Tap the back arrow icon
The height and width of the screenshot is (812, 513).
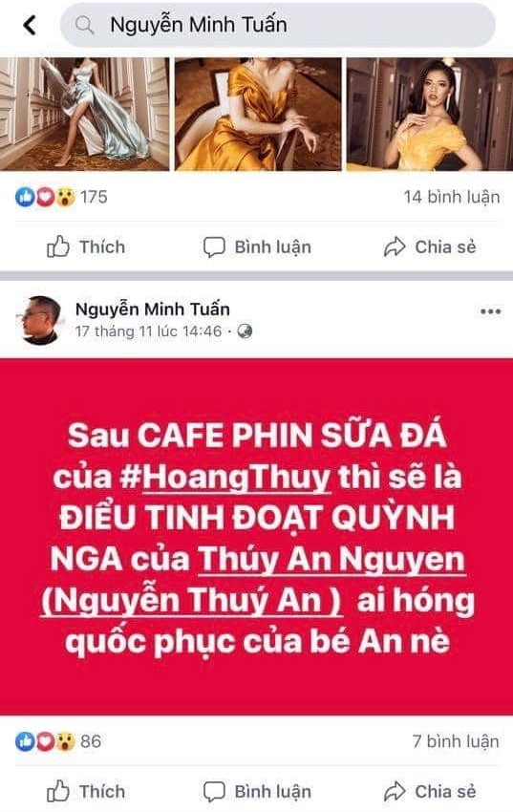[30, 25]
